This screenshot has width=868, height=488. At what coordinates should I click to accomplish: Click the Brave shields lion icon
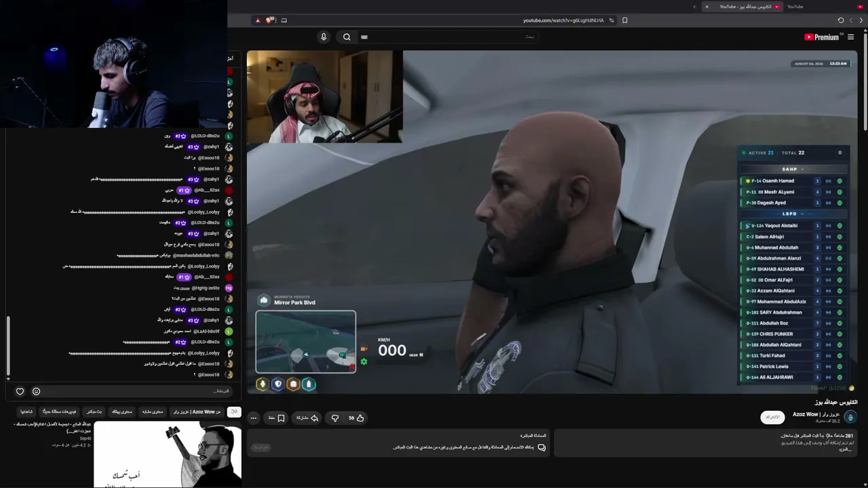click(270, 20)
